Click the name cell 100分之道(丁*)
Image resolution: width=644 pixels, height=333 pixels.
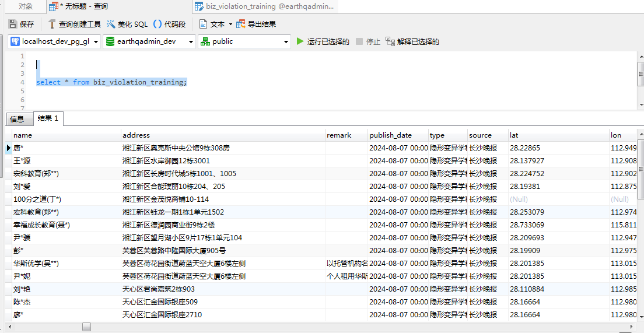pos(67,199)
